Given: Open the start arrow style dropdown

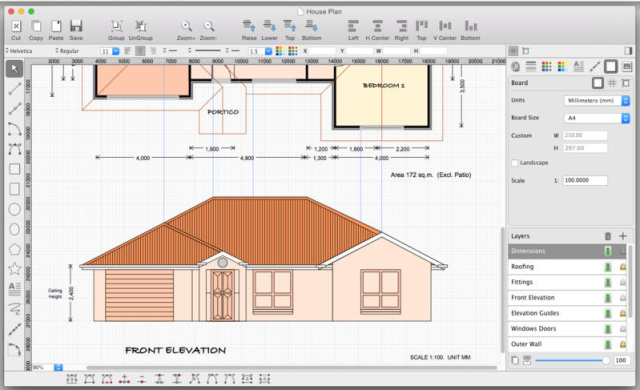Looking at the screenshot, I should (x=171, y=51).
